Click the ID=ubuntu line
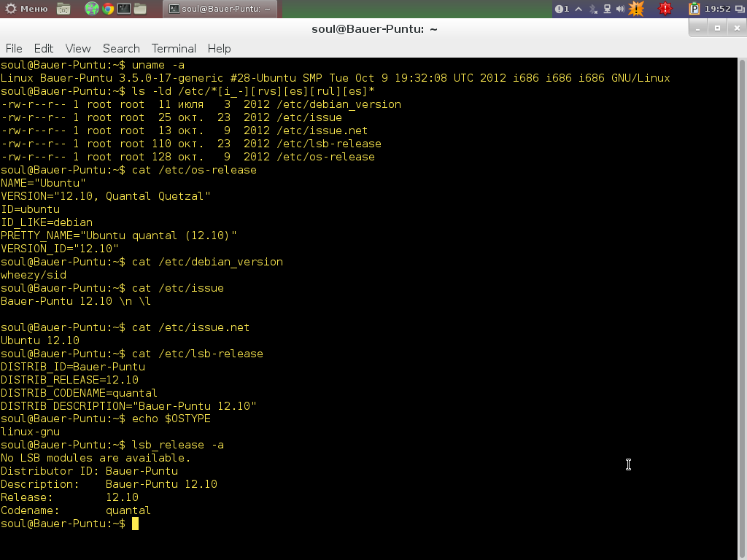747x560 pixels. click(x=30, y=209)
